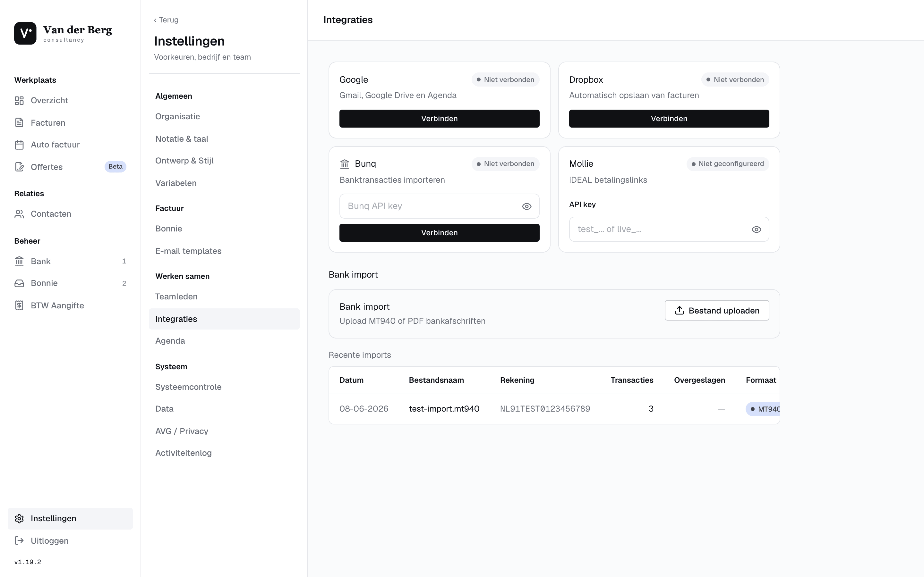Focus the Bunq API key field
Image resolution: width=924 pixels, height=577 pixels.
click(x=439, y=206)
